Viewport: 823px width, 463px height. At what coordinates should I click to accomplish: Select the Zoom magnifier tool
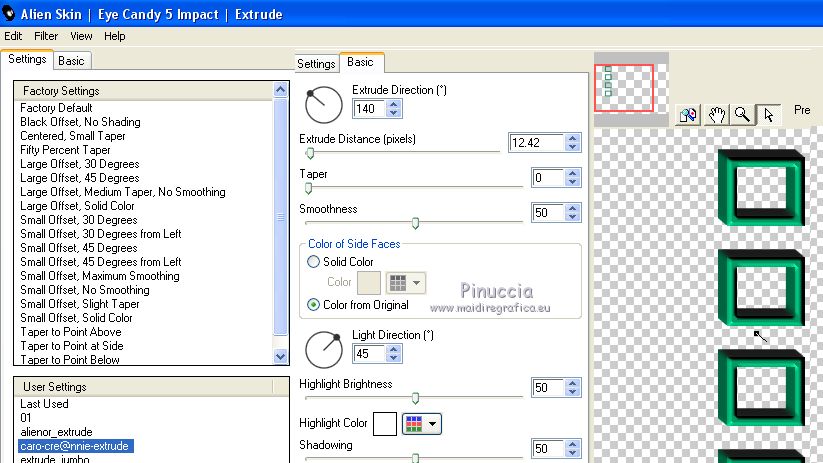[742, 114]
